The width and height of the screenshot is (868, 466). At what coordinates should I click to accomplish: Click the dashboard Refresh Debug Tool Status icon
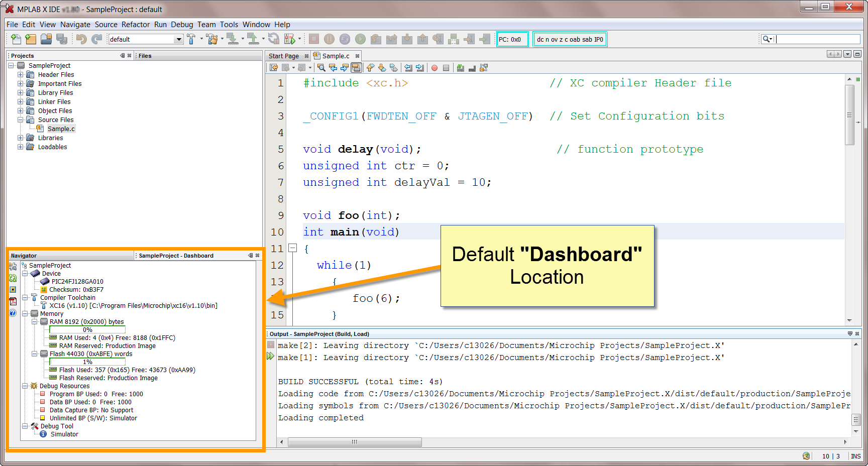click(x=13, y=278)
